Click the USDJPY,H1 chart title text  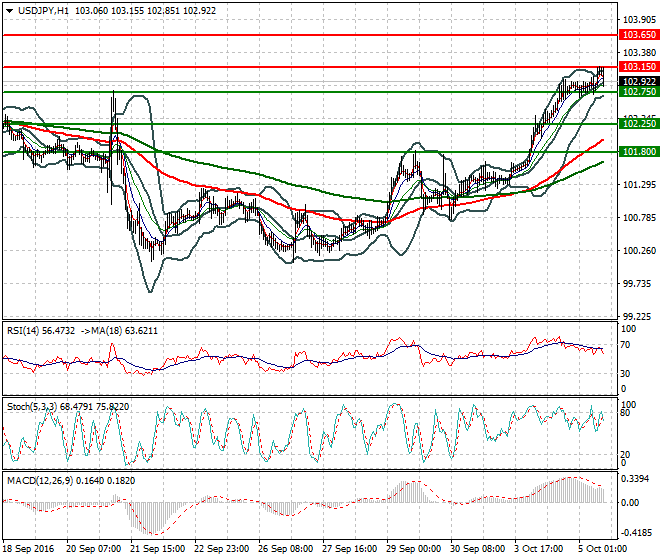(x=43, y=11)
